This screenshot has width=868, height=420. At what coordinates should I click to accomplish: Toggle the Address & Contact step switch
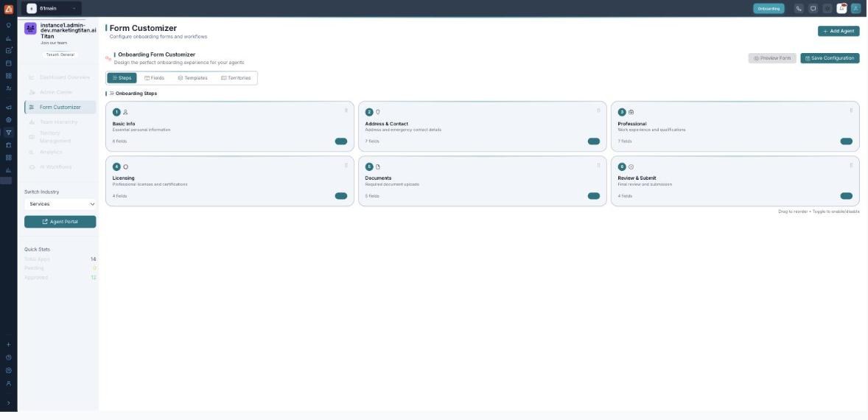593,141
